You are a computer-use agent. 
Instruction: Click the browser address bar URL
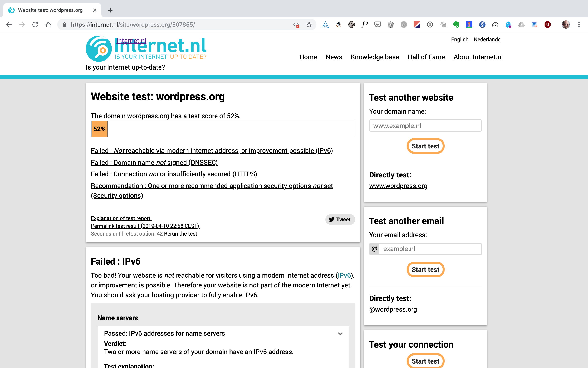click(x=133, y=25)
